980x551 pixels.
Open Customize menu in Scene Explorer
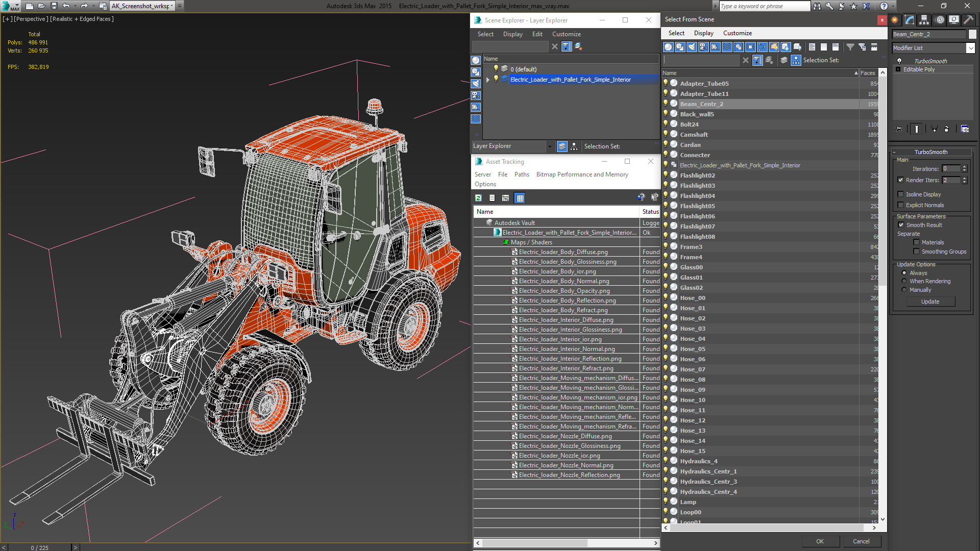coord(566,34)
